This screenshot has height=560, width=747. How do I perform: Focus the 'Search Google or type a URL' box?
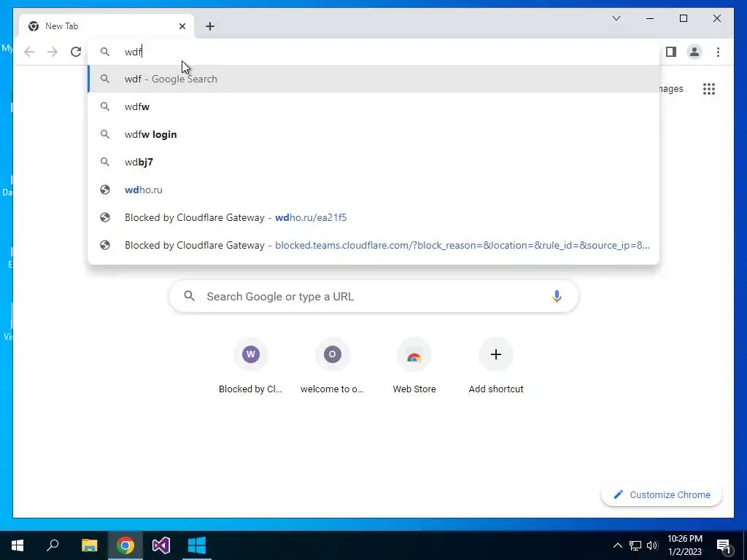tap(374, 296)
